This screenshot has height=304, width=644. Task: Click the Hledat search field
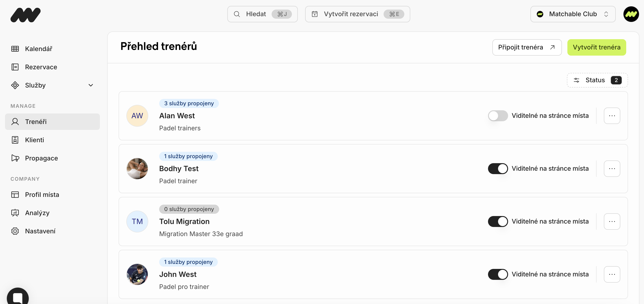coord(262,14)
